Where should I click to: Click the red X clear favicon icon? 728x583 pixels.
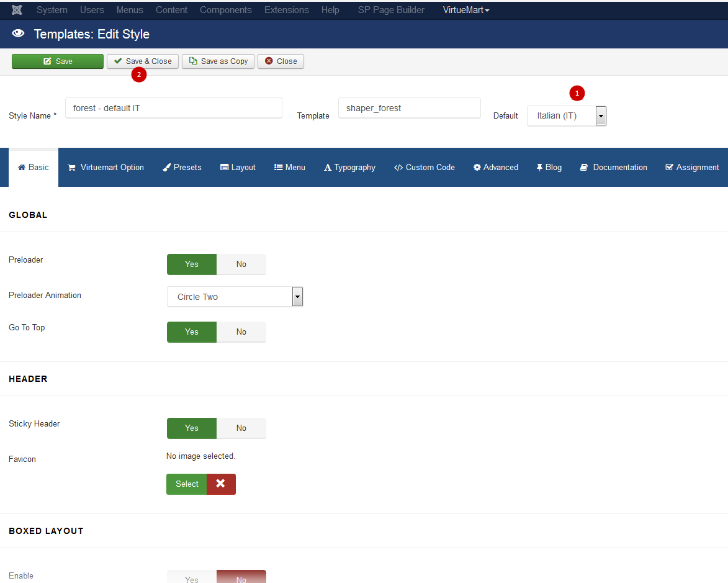coord(220,484)
